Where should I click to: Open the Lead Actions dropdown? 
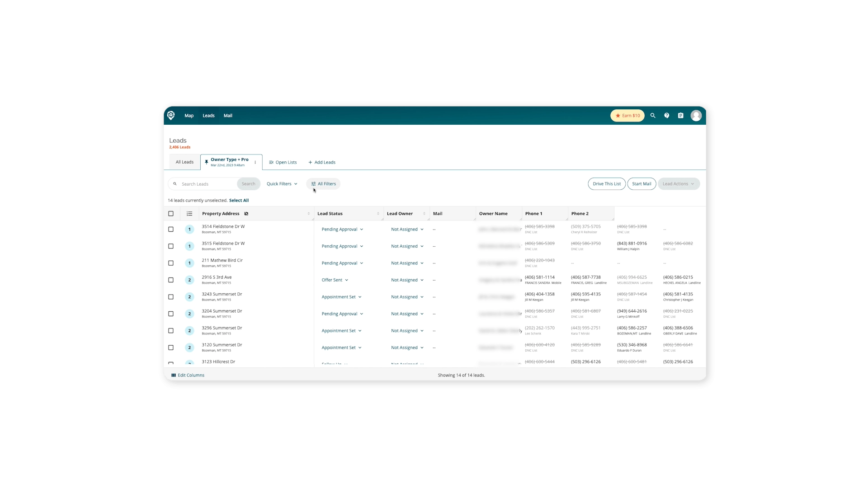coord(679,184)
